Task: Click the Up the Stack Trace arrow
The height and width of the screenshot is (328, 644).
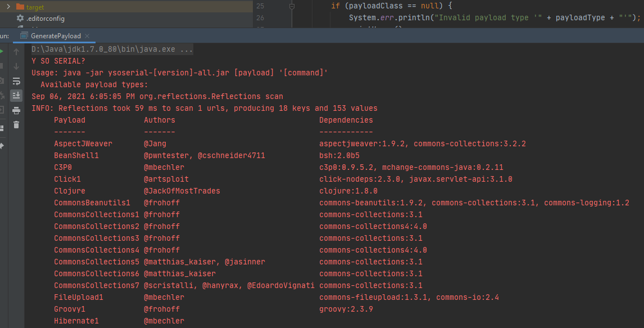Action: click(x=16, y=52)
